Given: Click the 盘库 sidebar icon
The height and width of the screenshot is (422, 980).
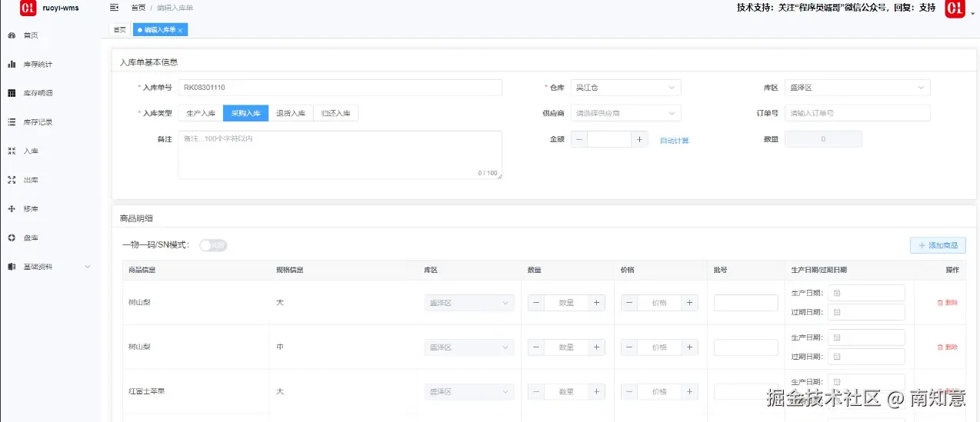Looking at the screenshot, I should click(x=12, y=238).
